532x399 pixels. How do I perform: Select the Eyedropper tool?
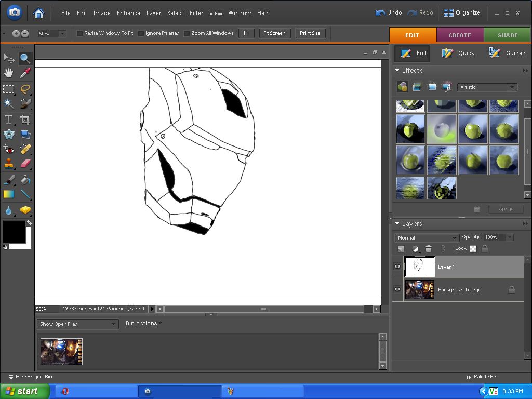pos(25,73)
